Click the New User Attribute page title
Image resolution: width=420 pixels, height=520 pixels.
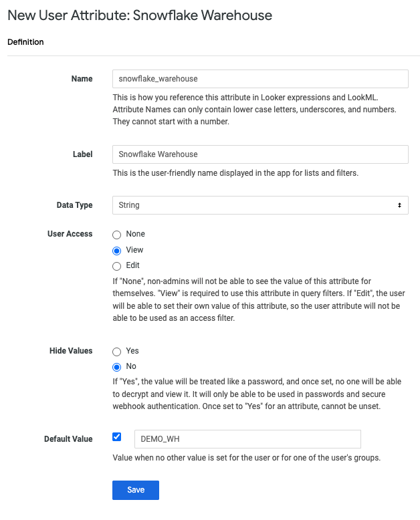coord(140,15)
